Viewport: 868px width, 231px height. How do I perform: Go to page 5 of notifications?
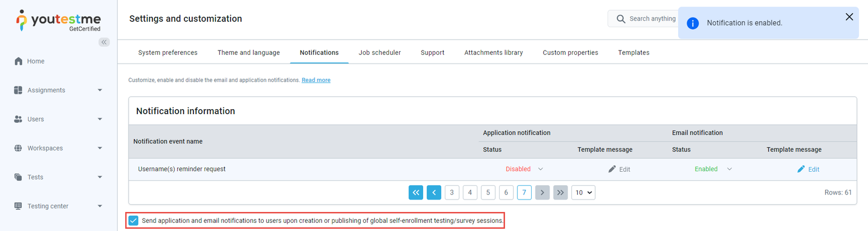488,192
